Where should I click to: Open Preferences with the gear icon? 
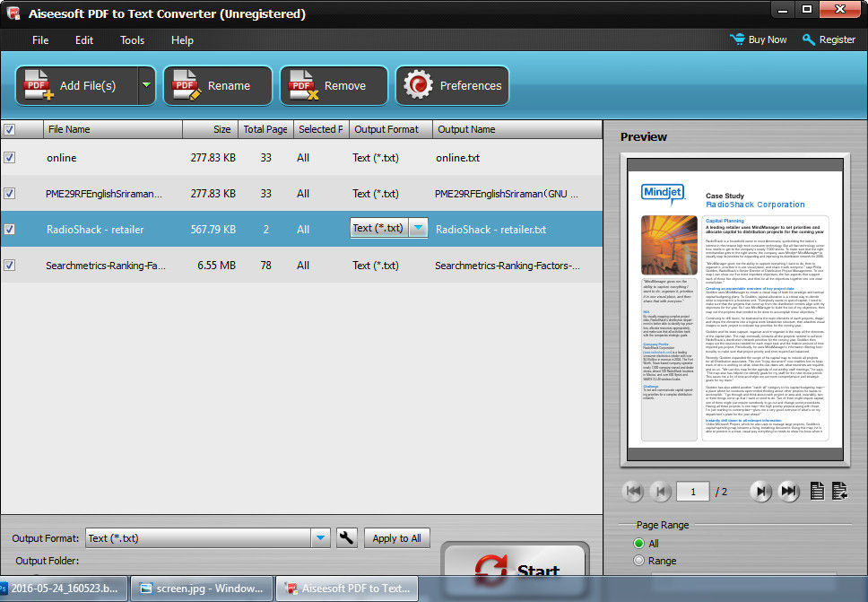tap(417, 85)
